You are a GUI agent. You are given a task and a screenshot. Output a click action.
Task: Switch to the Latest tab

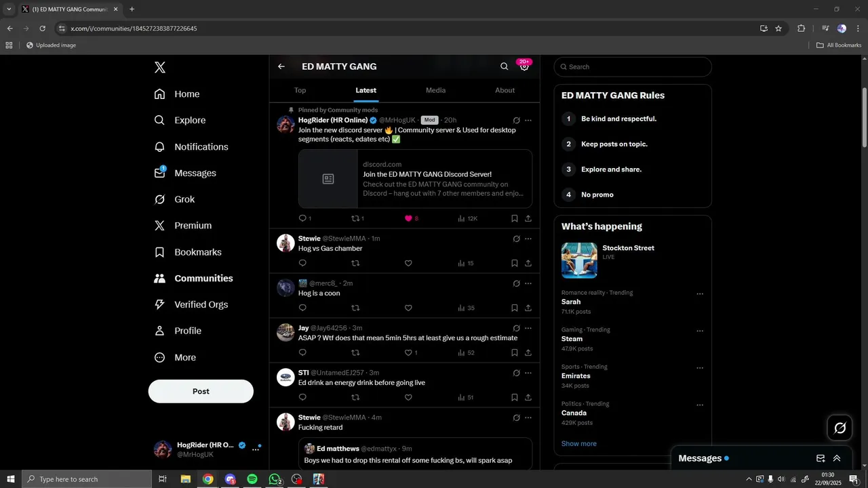[x=366, y=90]
